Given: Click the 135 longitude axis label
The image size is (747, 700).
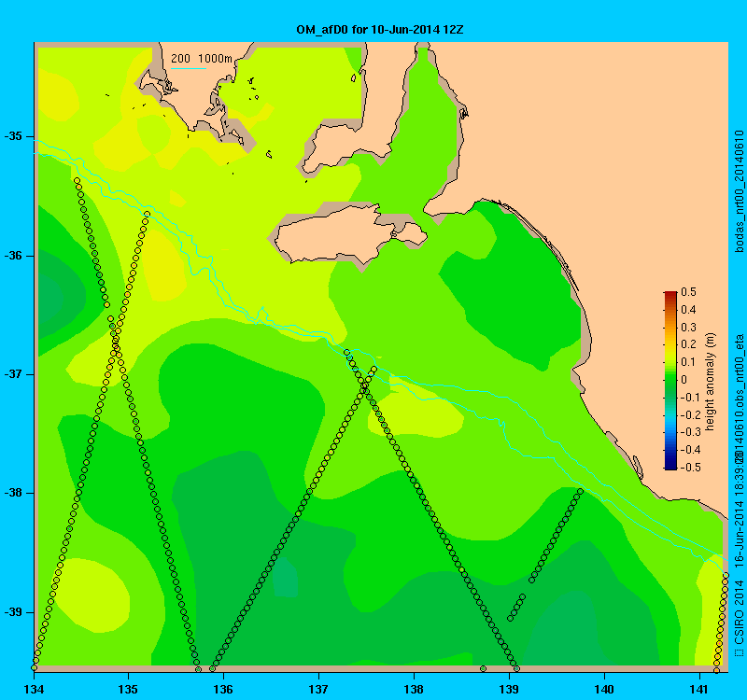Looking at the screenshot, I should pyautogui.click(x=128, y=689).
